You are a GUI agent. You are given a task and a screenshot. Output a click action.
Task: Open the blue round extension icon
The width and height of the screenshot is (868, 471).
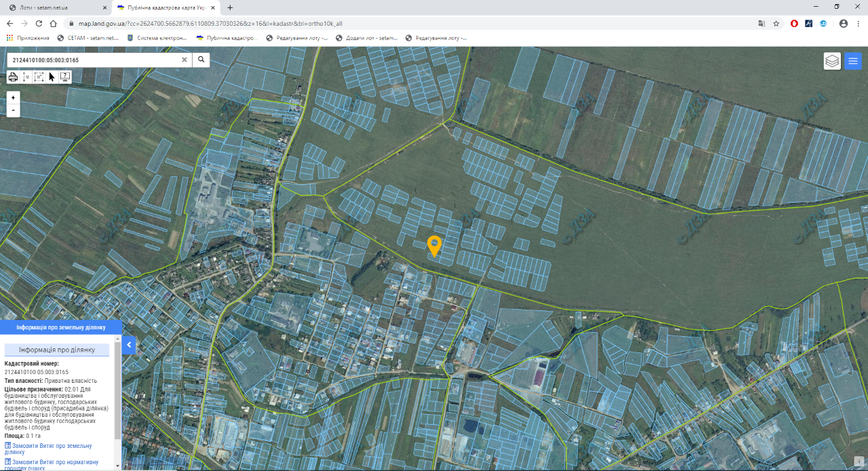[x=823, y=23]
